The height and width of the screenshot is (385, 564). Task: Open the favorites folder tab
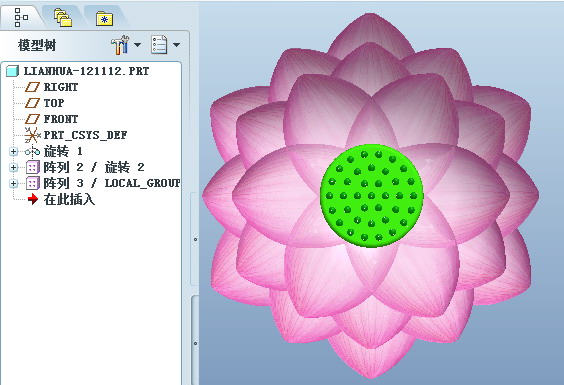[x=104, y=19]
